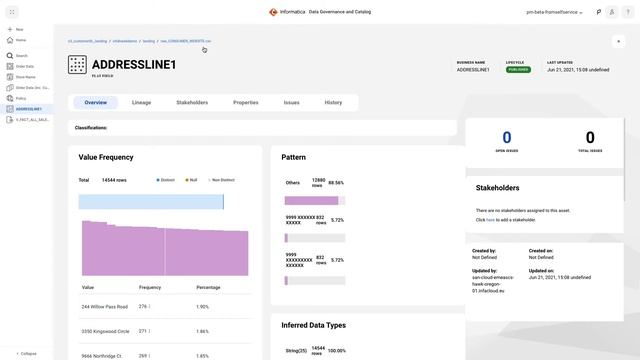The width and height of the screenshot is (640, 360).
Task: Click the total issues count 0
Action: pyautogui.click(x=590, y=138)
